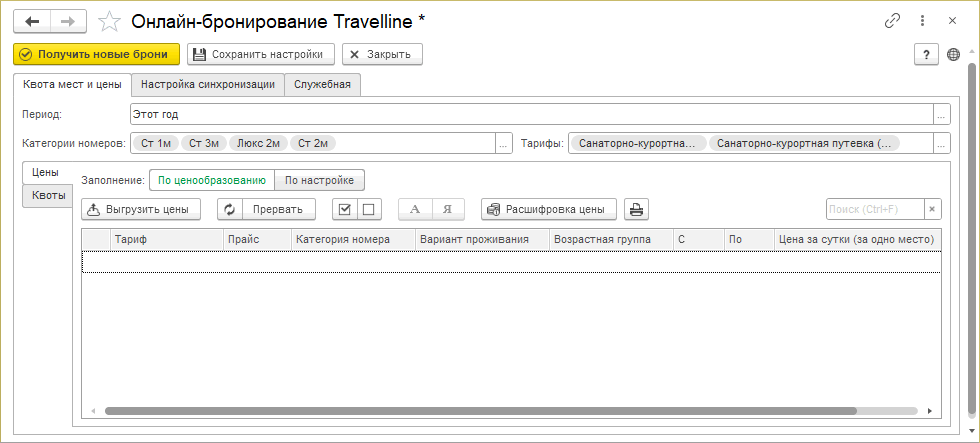The width and height of the screenshot is (980, 443).
Task: Click the Прайс column header
Action: tap(258, 239)
